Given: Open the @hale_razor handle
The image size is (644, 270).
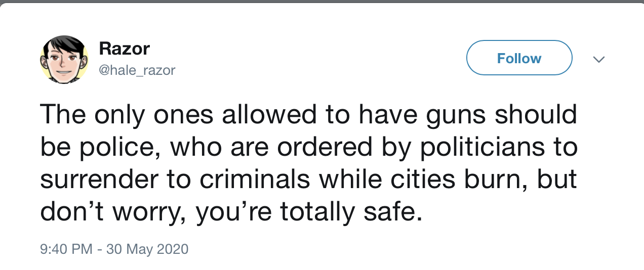Looking at the screenshot, I should (x=137, y=70).
